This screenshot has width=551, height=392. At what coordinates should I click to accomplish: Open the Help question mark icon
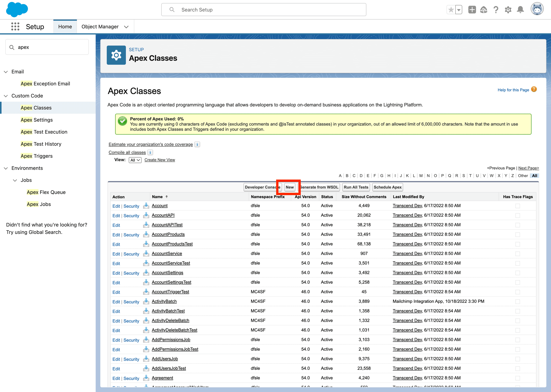click(x=496, y=10)
